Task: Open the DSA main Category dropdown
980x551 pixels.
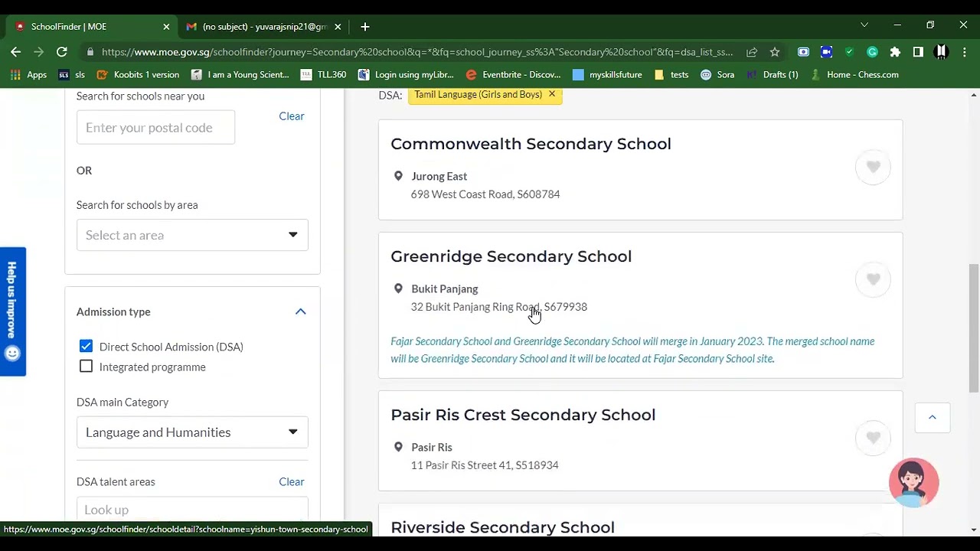Action: tap(192, 432)
